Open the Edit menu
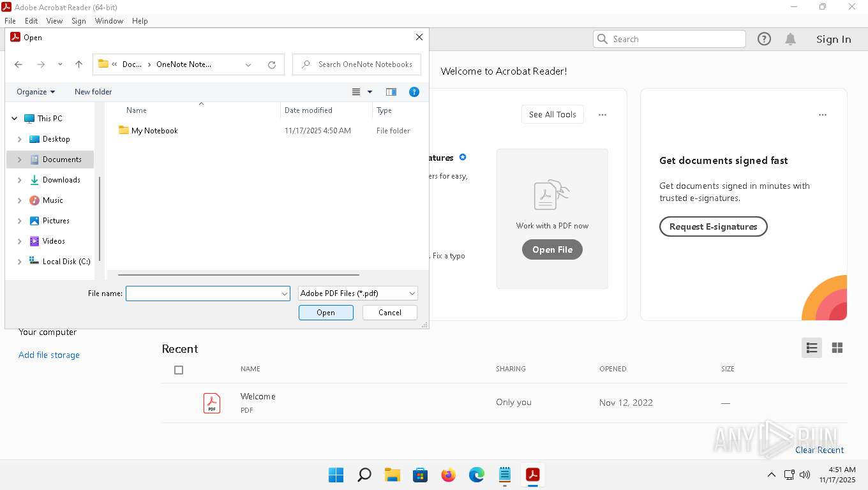 point(31,21)
